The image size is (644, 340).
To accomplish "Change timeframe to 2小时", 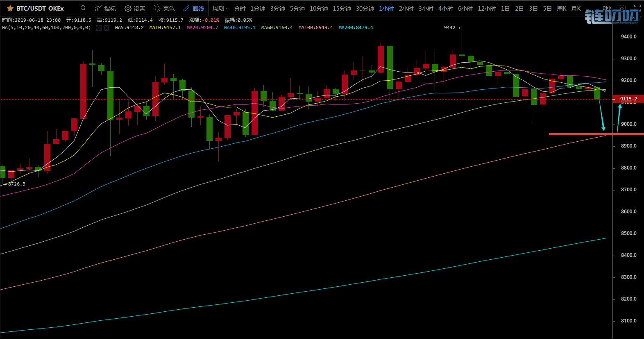I will click(x=406, y=8).
